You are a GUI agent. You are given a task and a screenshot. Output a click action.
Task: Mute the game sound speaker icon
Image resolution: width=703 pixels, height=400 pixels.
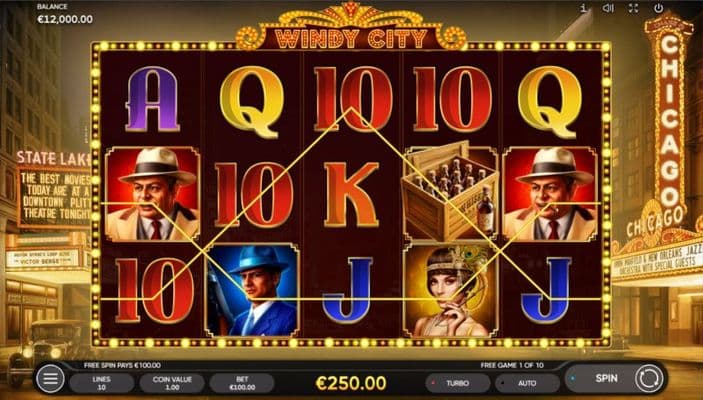[608, 8]
